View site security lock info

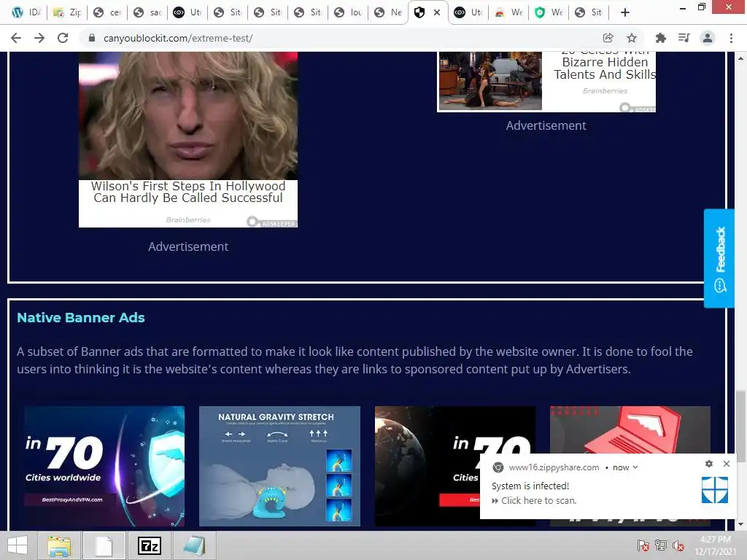tap(92, 38)
